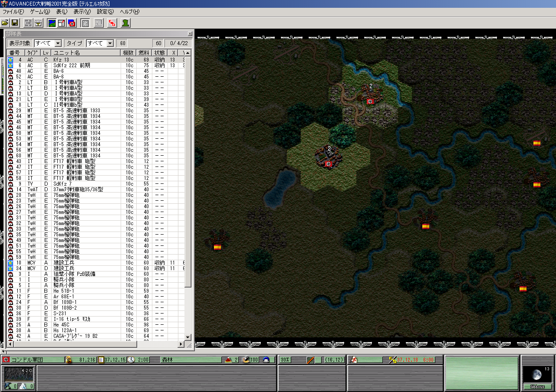
Task: Click the blue unit icon for unit number 4
Action: (x=10, y=60)
